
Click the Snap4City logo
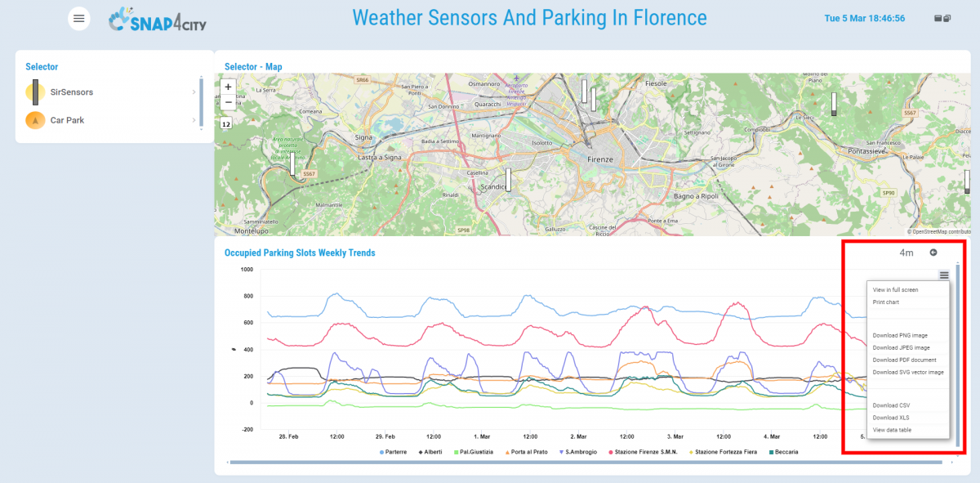point(158,20)
